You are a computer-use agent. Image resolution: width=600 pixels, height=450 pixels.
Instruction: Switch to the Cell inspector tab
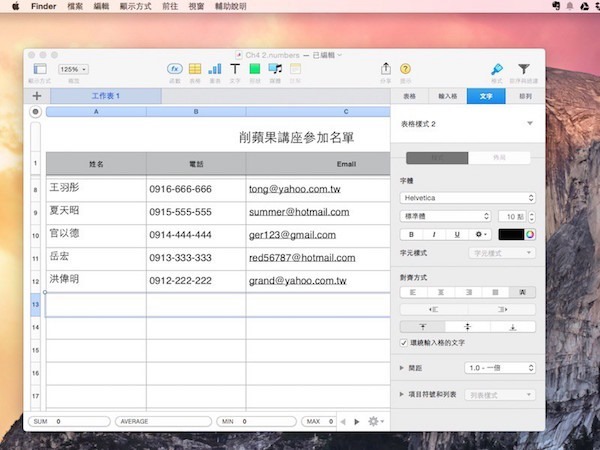click(448, 96)
